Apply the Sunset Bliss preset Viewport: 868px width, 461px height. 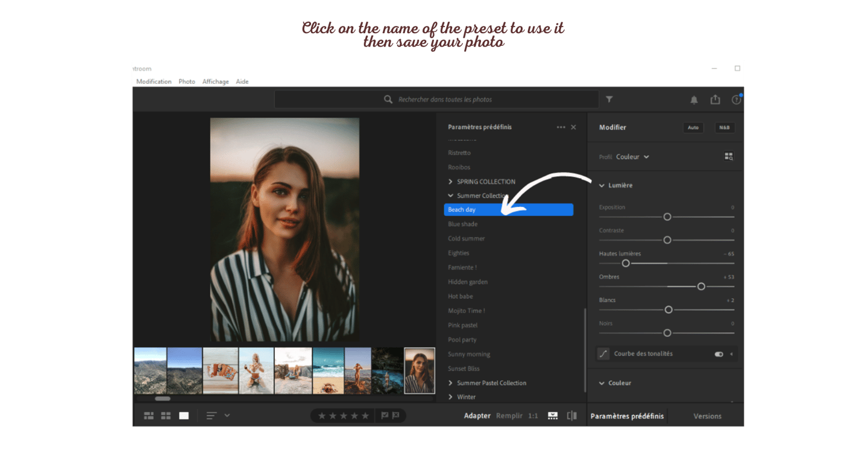[x=464, y=369]
